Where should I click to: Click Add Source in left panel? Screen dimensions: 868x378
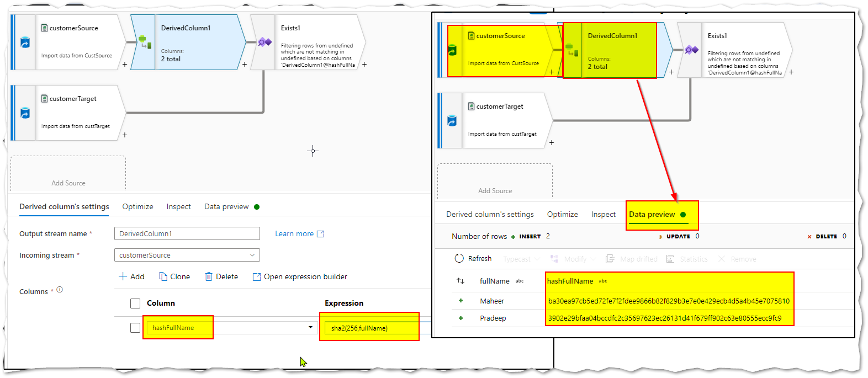[68, 183]
